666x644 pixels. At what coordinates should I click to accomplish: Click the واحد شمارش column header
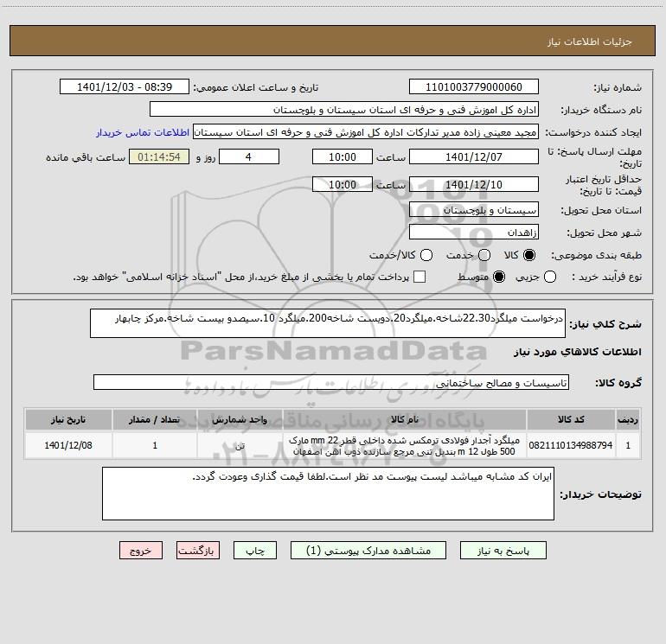tap(240, 419)
